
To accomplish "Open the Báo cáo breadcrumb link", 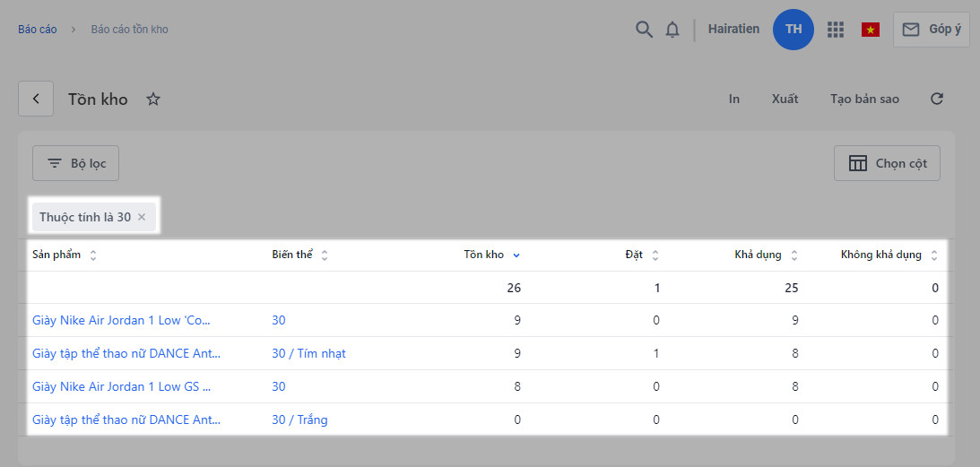I will coord(38,30).
